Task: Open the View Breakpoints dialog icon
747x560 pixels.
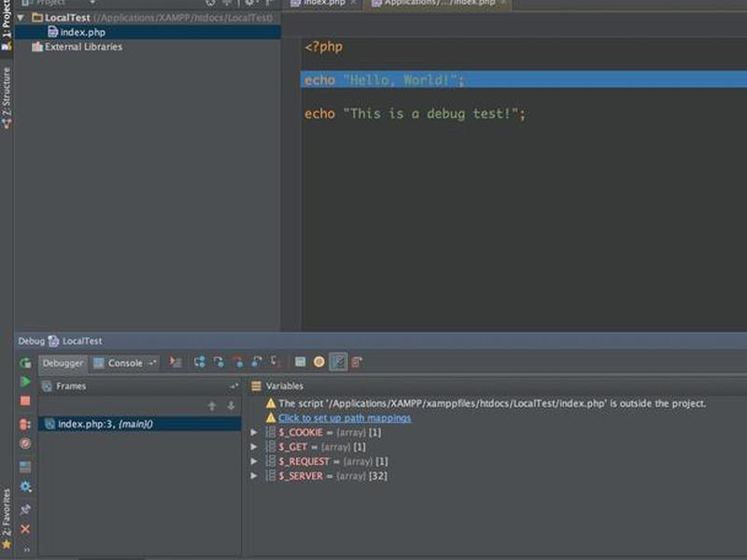Action: 25,424
